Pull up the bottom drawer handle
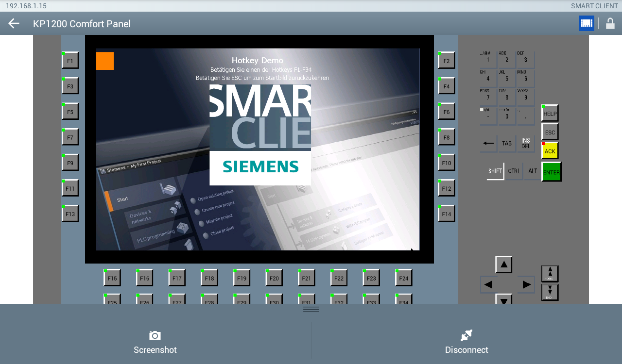Screen dimensions: 622x364 [311, 308]
